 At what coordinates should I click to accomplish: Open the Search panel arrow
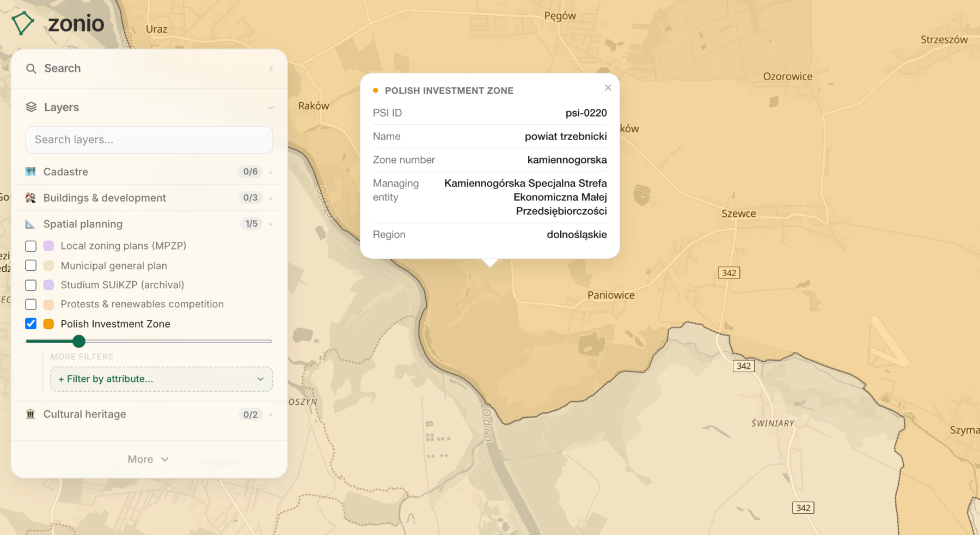(271, 69)
